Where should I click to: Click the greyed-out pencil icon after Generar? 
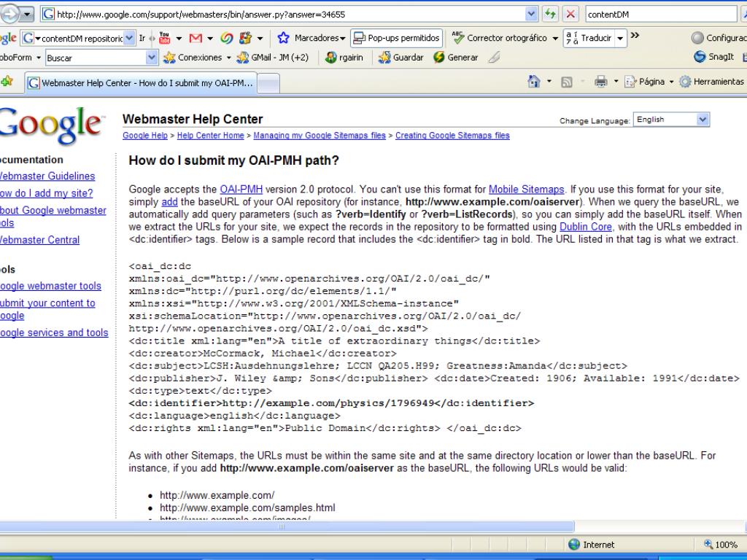(495, 58)
